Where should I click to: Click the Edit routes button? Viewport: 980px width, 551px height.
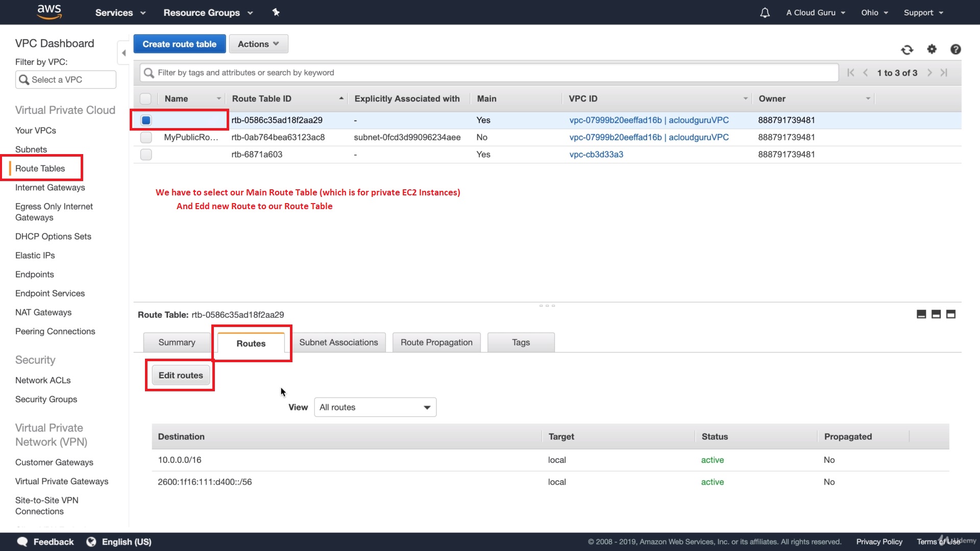[181, 375]
